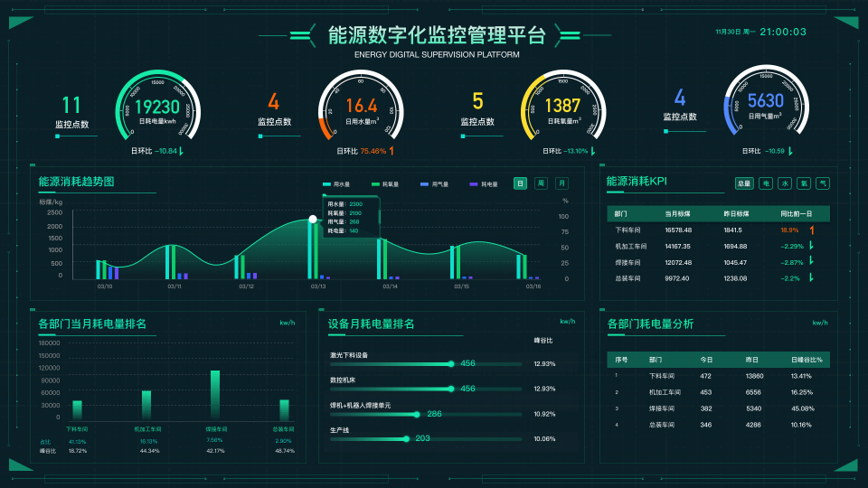
Task: Click the orange up arrow beside 75.46%
Action: click(392, 151)
